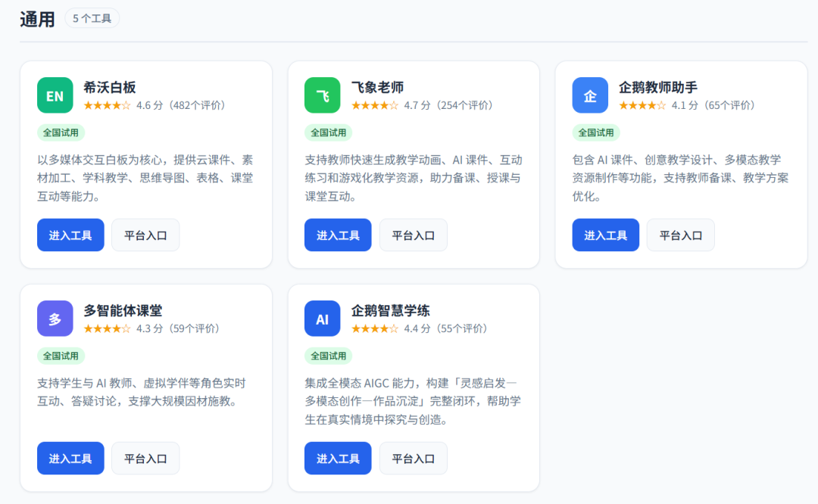The height and width of the screenshot is (504, 818).
Task: Select the 飞象老师 title
Action: (x=377, y=88)
